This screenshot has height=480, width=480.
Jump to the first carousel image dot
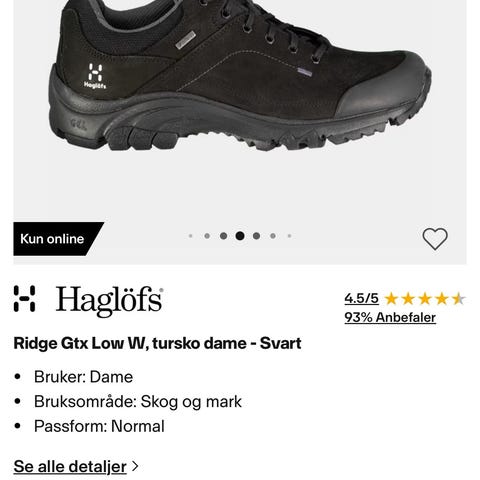click(x=191, y=236)
